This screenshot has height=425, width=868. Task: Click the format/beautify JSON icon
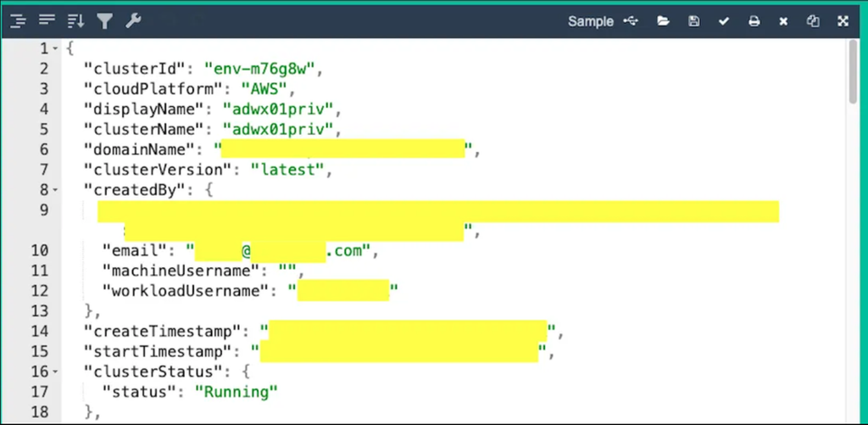(19, 21)
